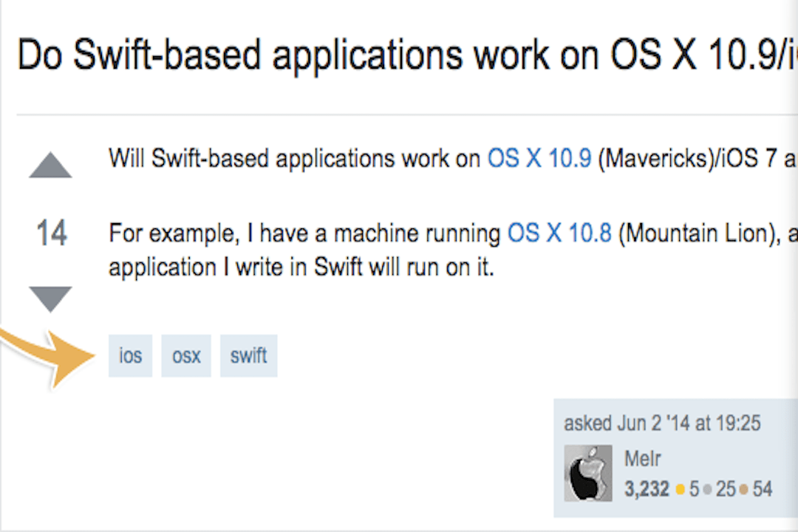The image size is (798, 532).
Task: Click the vote count '14'
Action: click(x=50, y=233)
